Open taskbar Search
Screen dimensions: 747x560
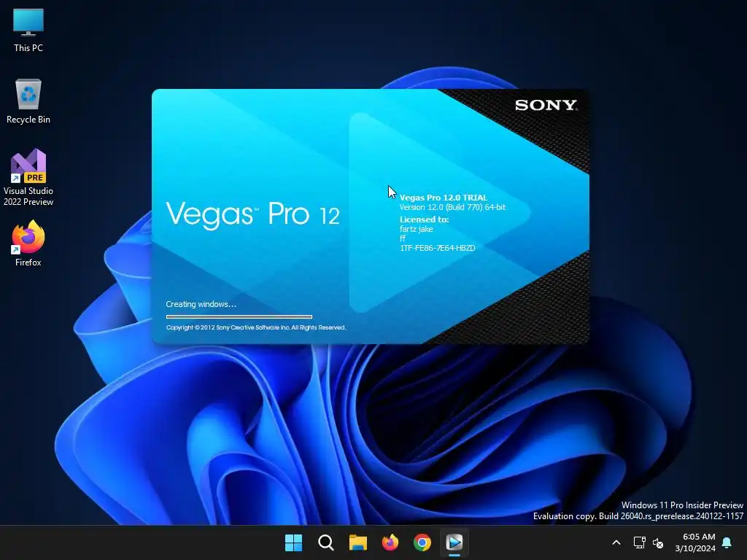click(326, 542)
